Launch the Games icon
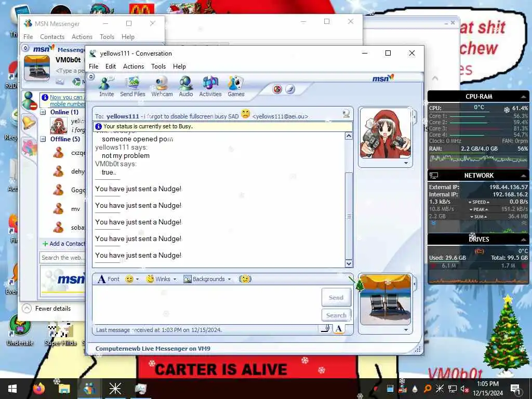 (236, 87)
